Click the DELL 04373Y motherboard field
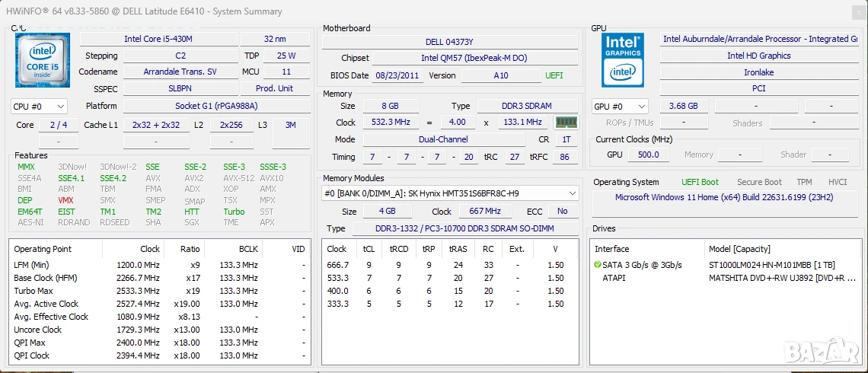 pos(449,42)
